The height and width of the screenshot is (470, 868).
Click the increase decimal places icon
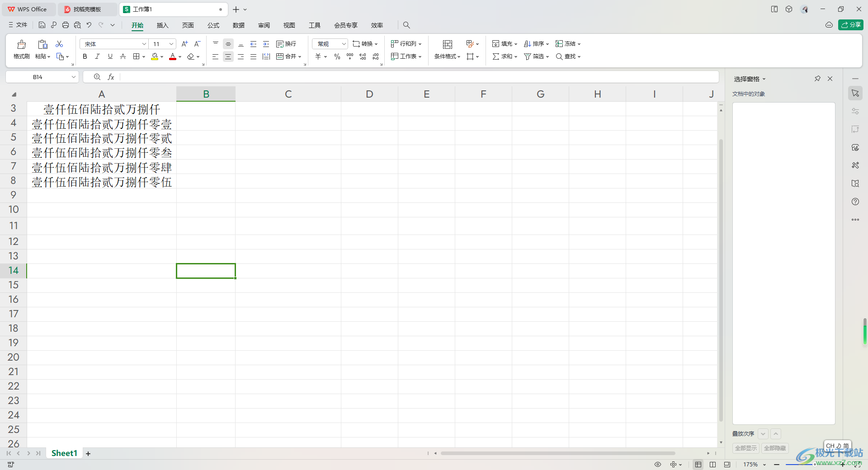pos(363,56)
